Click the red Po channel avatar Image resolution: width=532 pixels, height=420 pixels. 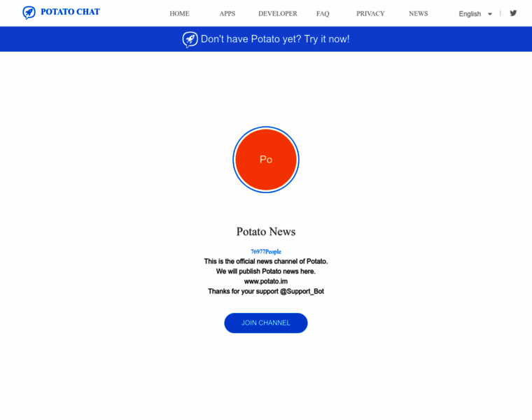pos(266,160)
